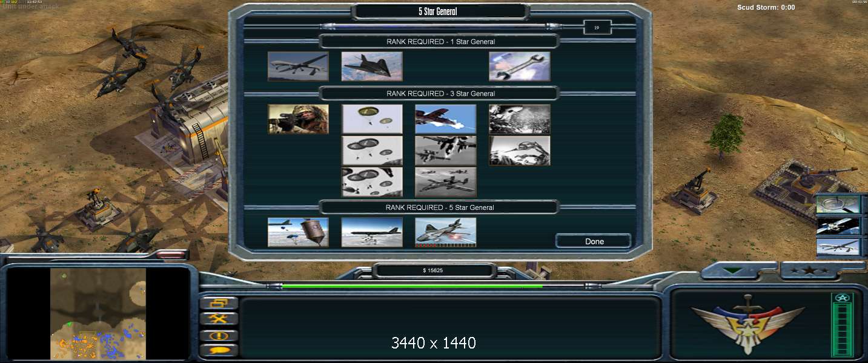The width and height of the screenshot is (868, 363).
Task: Click the points remaining box showing 19
Action: click(597, 27)
